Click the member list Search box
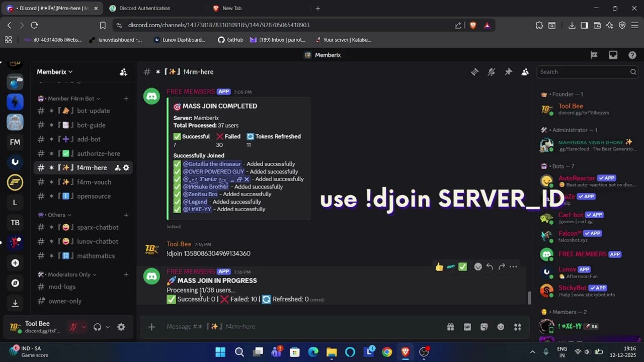The width and height of the screenshot is (644, 362). (x=588, y=72)
